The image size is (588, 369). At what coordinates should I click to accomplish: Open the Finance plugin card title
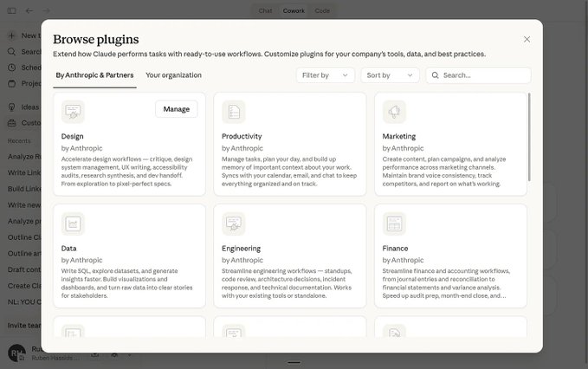[x=395, y=249]
